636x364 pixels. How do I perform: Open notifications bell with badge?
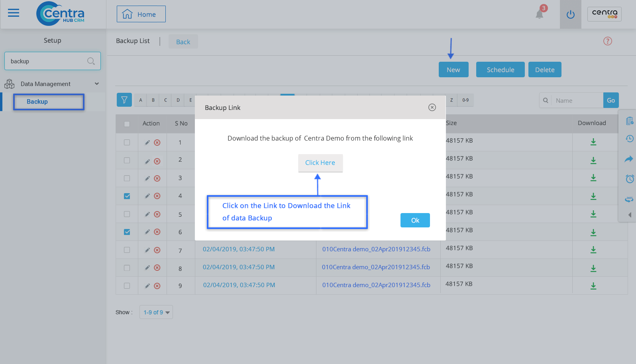(x=540, y=13)
